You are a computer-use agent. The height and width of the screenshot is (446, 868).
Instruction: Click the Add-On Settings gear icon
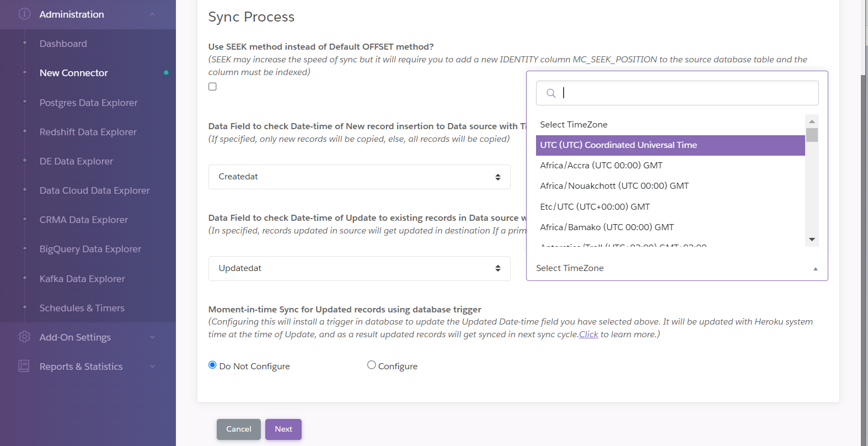coord(24,337)
